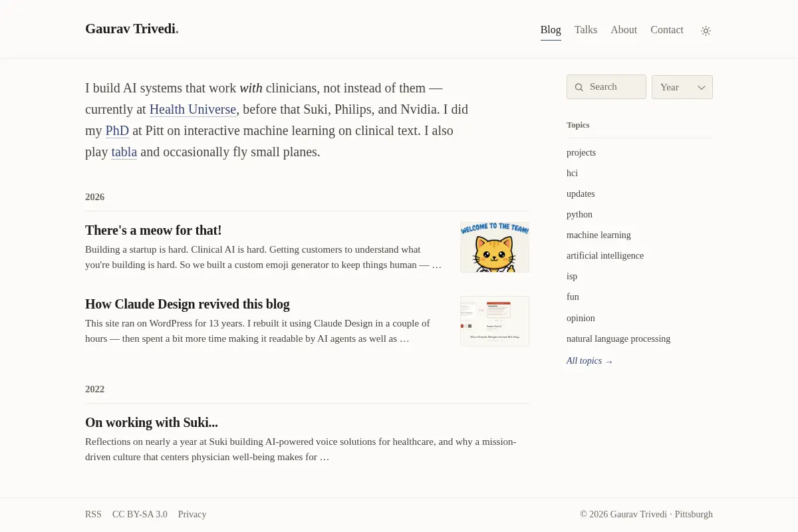Open the PhD link in the intro
The height and width of the screenshot is (532, 798).
click(117, 130)
